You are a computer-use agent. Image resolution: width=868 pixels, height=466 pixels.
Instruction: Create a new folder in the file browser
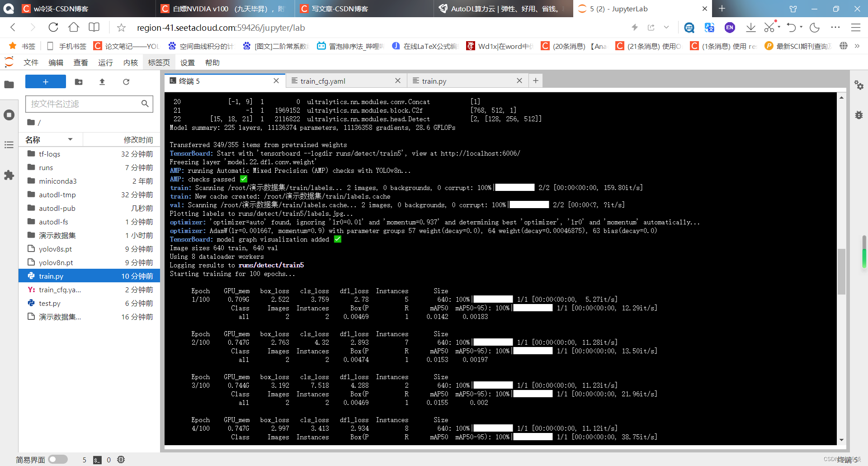(79, 82)
